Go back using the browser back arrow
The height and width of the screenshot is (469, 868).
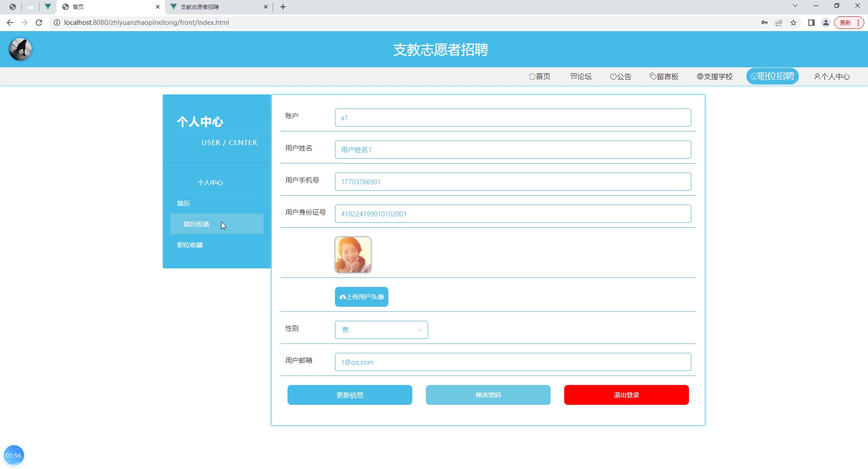pos(10,23)
